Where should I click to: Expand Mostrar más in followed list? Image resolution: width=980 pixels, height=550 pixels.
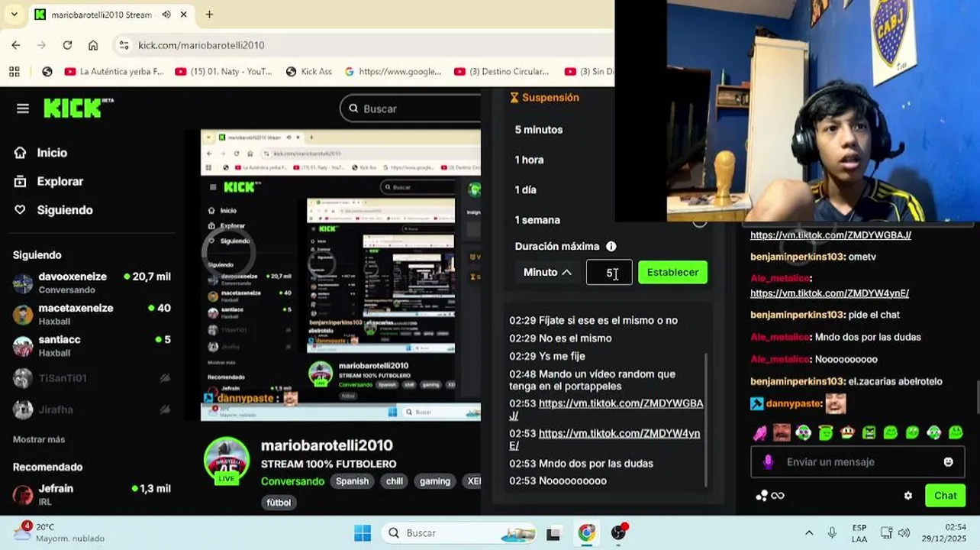(39, 439)
